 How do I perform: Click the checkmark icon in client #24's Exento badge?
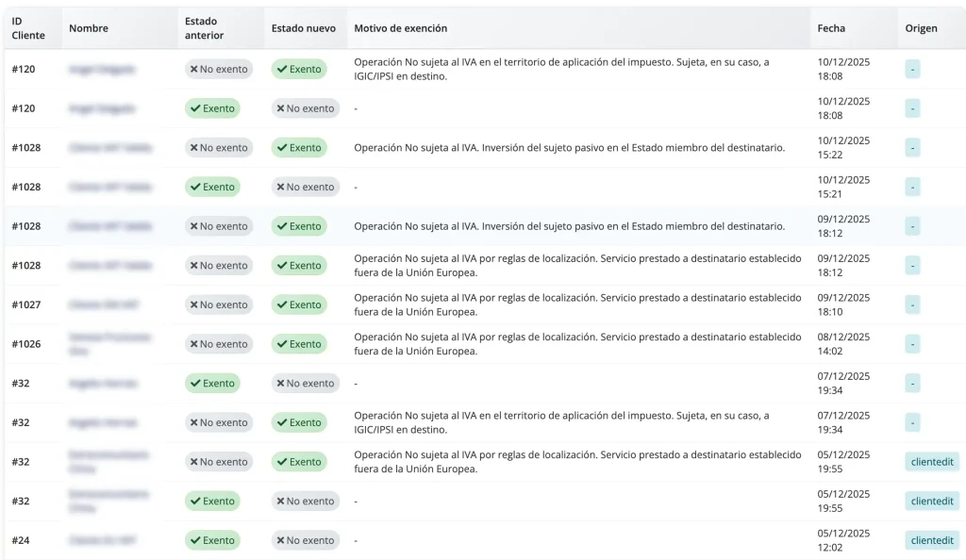coord(195,540)
